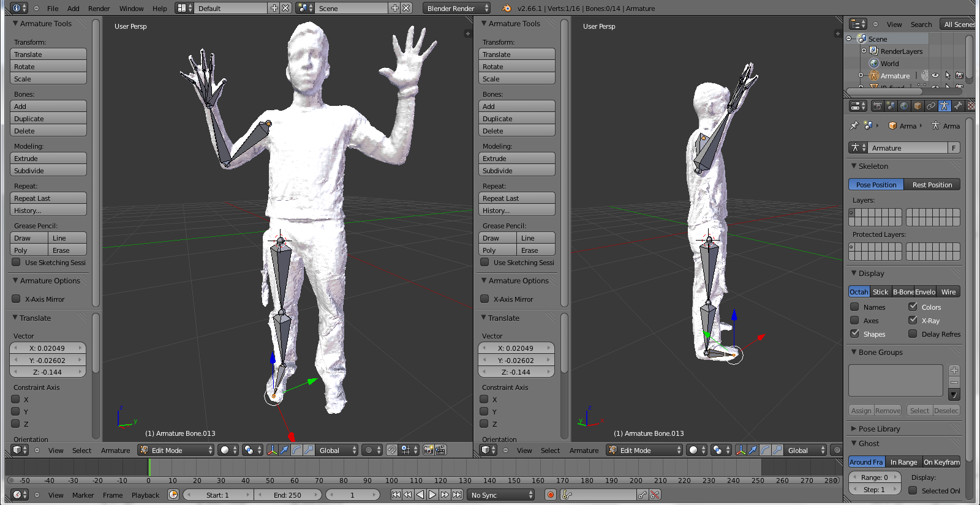This screenshot has height=505, width=980.
Task: Click delete keyframes crossed-key icon
Action: 655,495
